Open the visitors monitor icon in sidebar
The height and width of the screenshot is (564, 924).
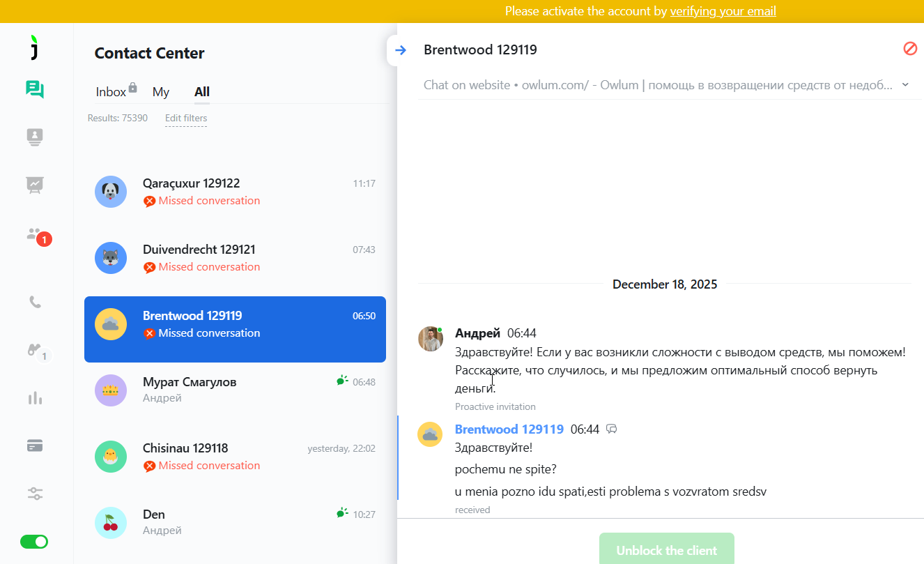35,137
